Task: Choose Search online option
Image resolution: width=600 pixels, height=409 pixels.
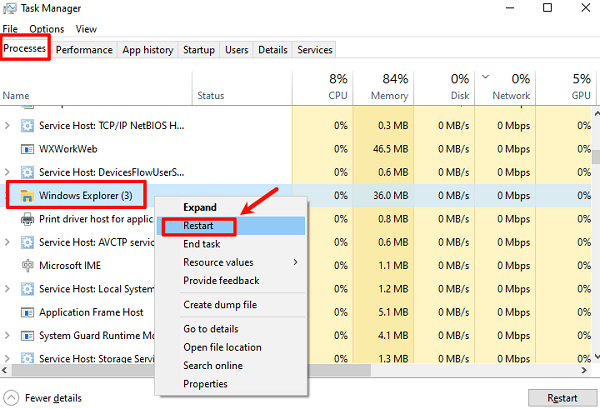Action: tap(231, 366)
